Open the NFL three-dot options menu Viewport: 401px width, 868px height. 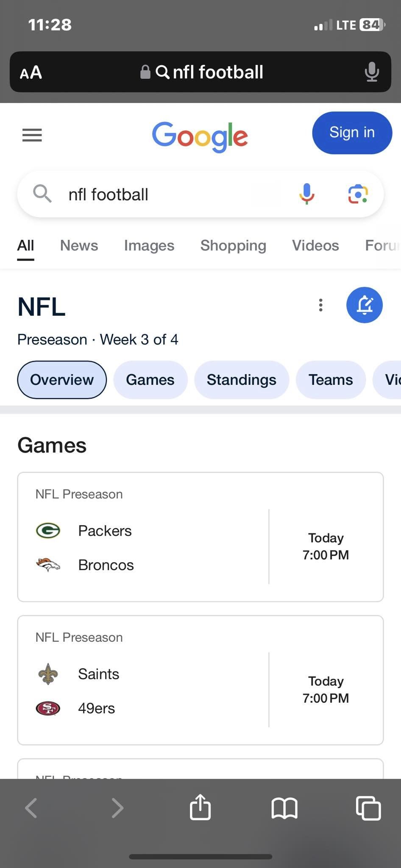(321, 305)
